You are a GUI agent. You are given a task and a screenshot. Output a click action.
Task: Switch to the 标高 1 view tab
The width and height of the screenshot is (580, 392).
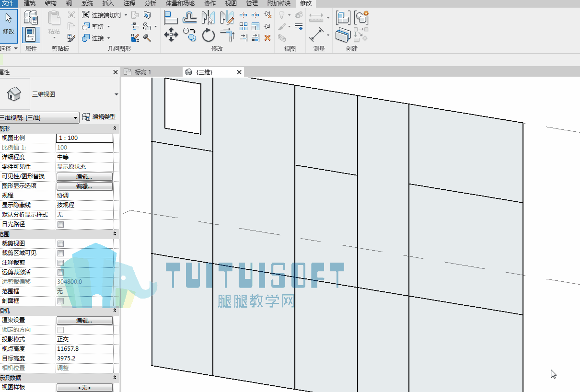(x=143, y=72)
